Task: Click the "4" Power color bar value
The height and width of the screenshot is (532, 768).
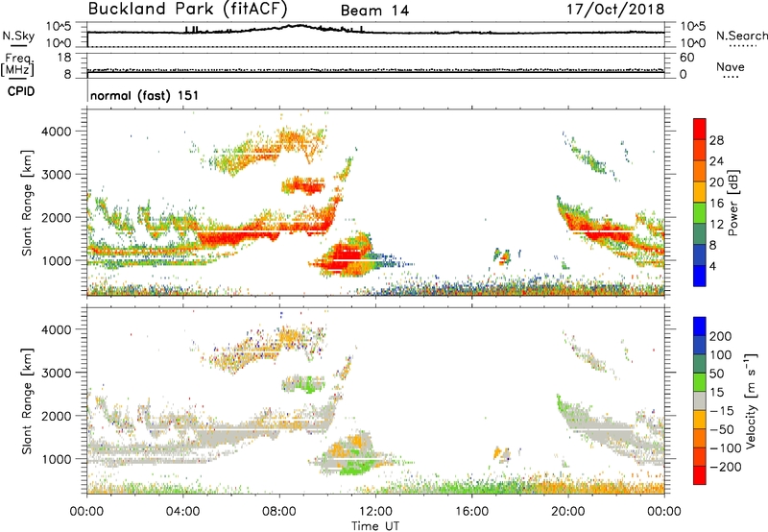Action: pos(713,266)
